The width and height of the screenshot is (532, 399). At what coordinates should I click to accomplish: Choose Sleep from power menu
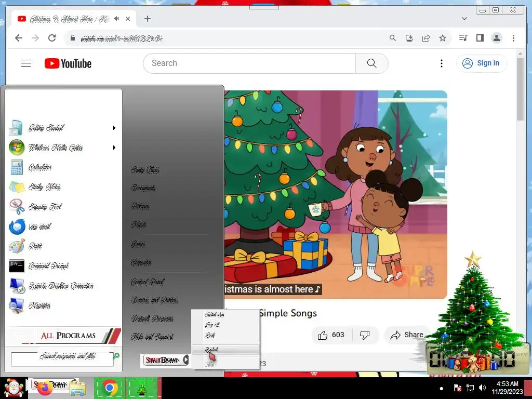point(225,364)
